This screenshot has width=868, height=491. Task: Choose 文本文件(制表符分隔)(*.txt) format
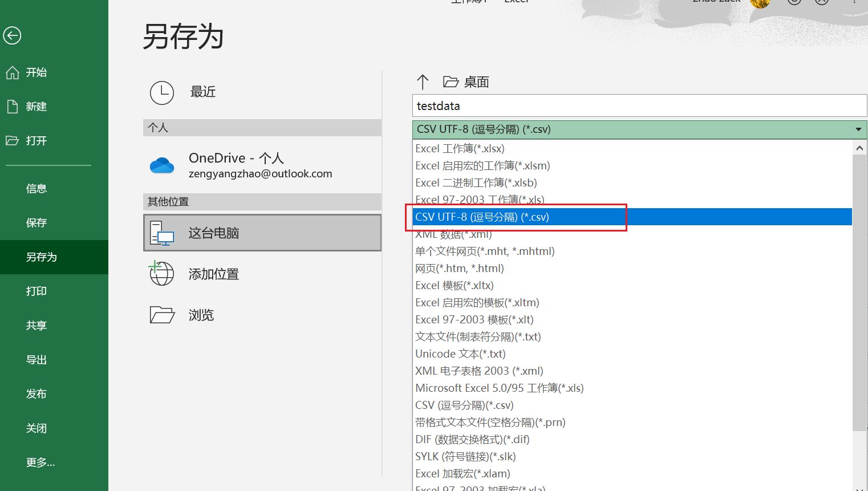click(x=632, y=337)
